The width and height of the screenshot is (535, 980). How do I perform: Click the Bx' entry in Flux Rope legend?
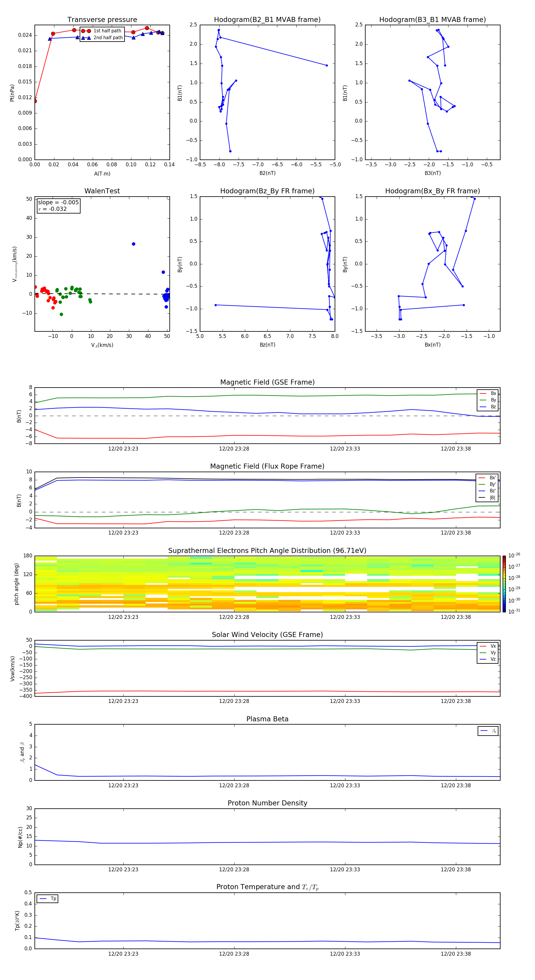tap(488, 478)
